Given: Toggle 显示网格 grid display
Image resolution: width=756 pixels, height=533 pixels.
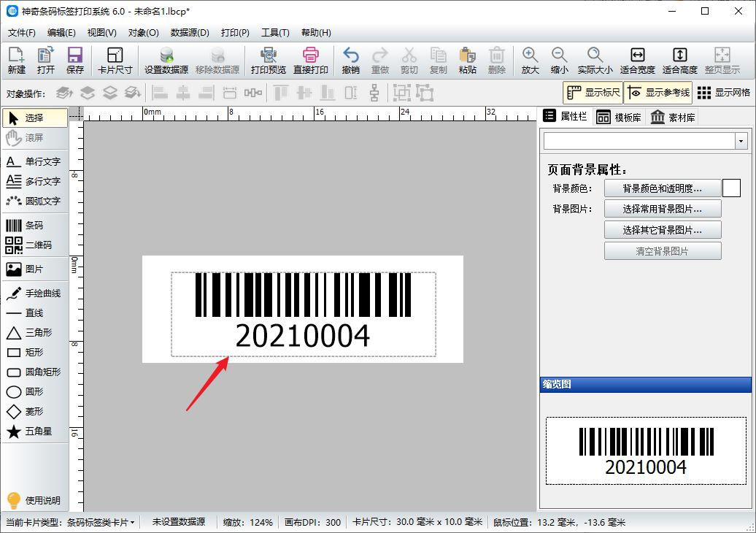Looking at the screenshot, I should tap(723, 93).
